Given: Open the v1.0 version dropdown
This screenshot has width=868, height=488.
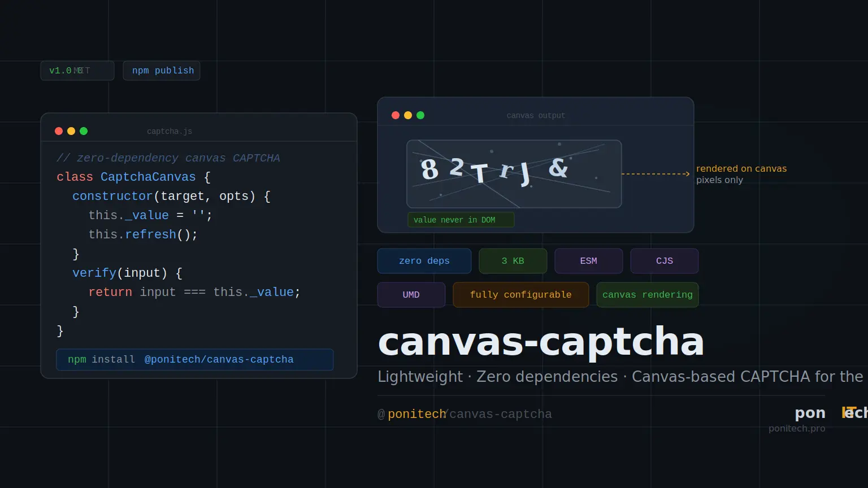Looking at the screenshot, I should (x=77, y=70).
